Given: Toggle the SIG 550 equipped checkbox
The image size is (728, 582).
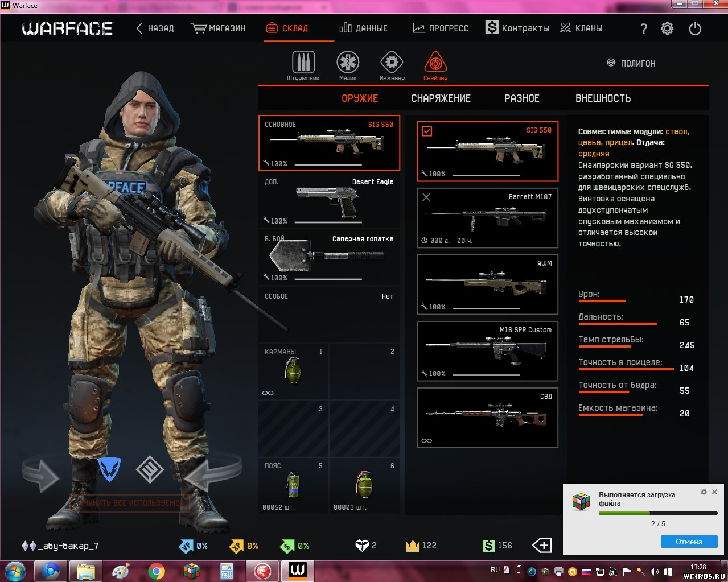Looking at the screenshot, I should [427, 131].
